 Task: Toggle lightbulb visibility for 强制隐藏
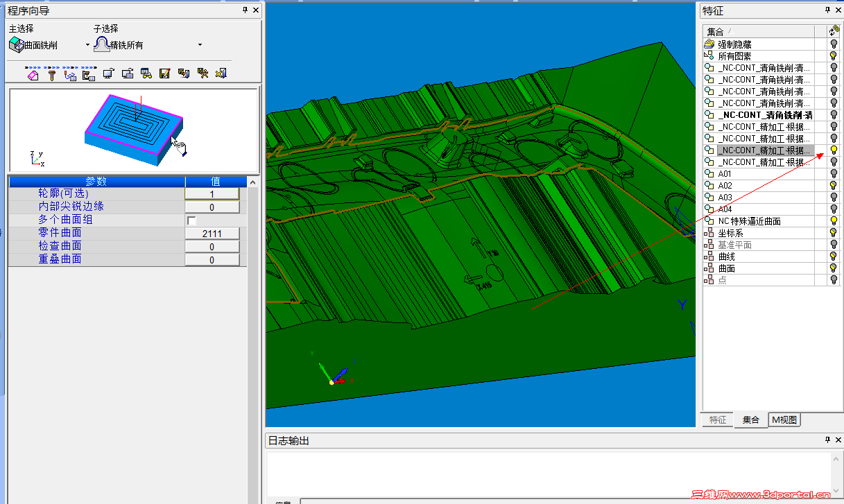[834, 44]
